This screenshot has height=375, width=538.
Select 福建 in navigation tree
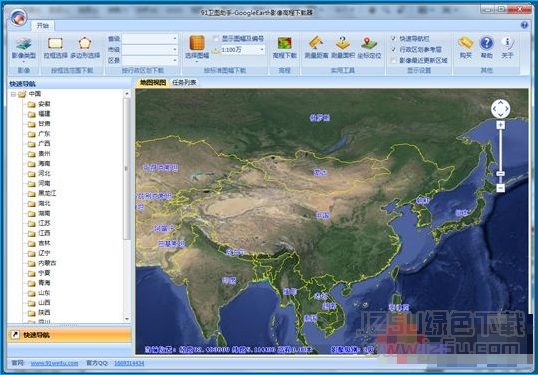coord(44,114)
